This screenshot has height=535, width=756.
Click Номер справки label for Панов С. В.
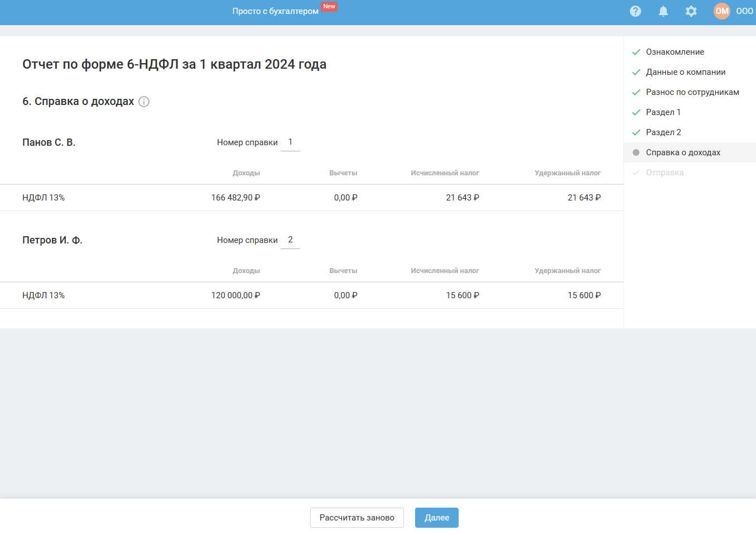pos(247,142)
